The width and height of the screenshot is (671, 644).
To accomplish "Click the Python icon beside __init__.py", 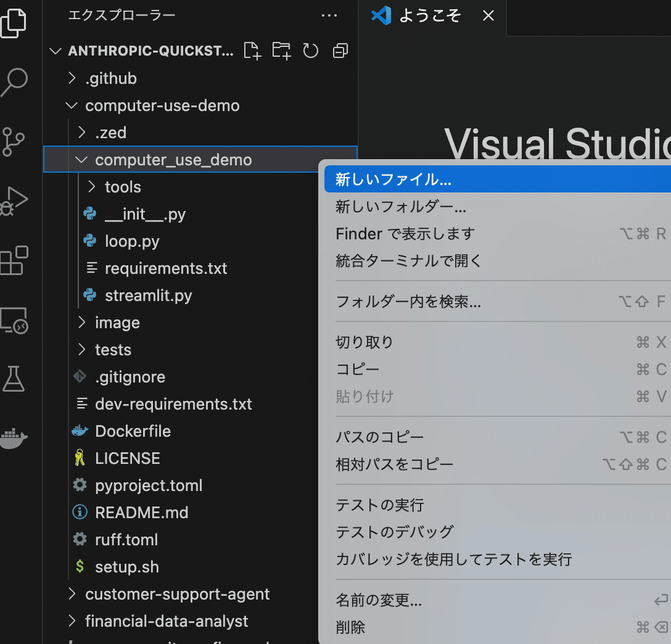I will 90,213.
